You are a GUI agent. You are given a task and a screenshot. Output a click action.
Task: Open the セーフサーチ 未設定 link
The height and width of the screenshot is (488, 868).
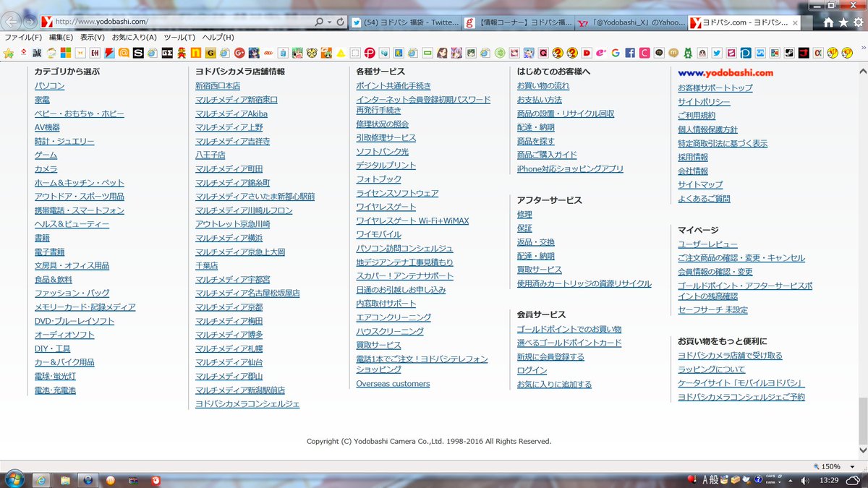tap(712, 310)
